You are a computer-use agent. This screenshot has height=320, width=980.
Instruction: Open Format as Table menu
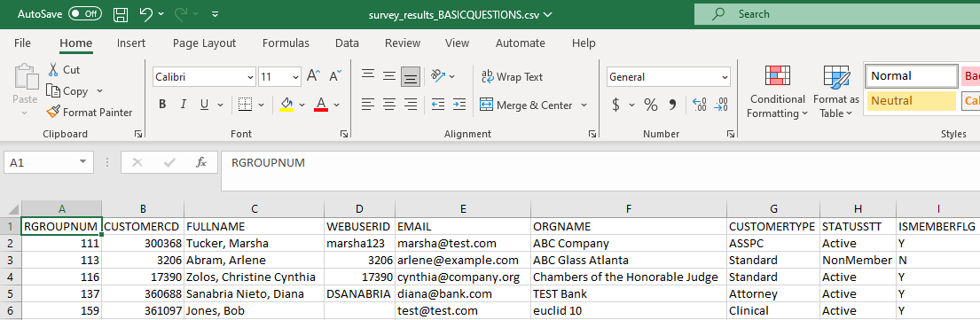pos(836,92)
